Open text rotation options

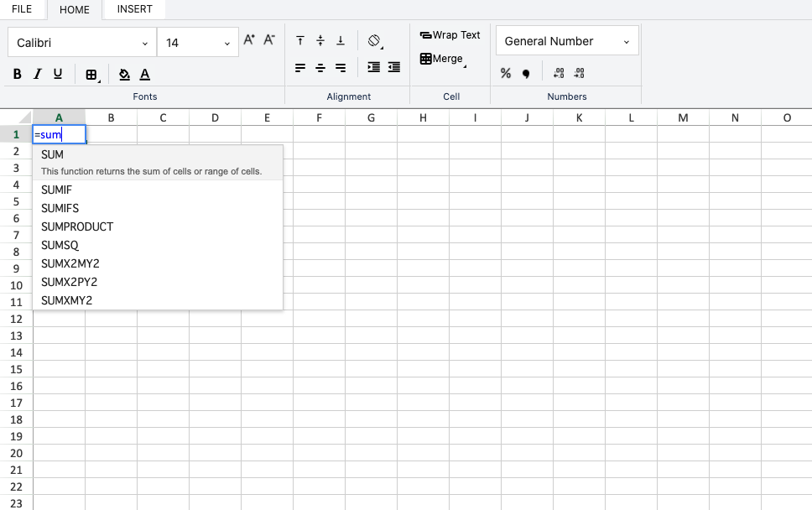click(375, 41)
